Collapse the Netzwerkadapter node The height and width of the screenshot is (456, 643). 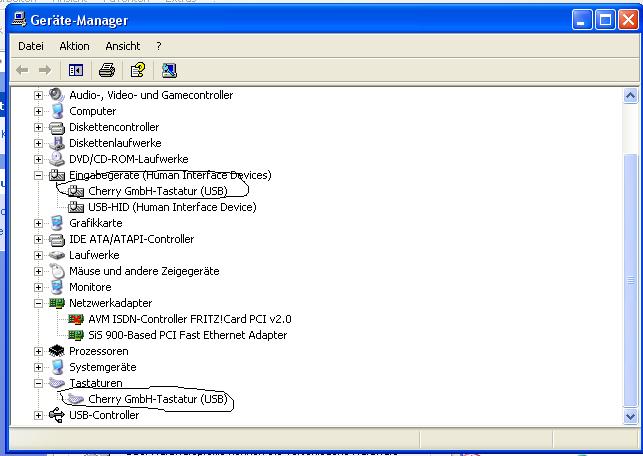(x=38, y=303)
